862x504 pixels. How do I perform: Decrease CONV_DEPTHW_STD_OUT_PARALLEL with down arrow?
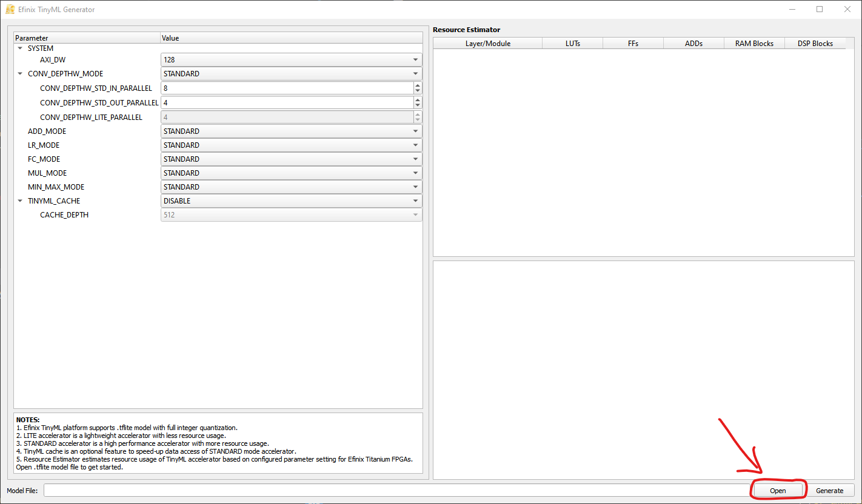tap(418, 106)
